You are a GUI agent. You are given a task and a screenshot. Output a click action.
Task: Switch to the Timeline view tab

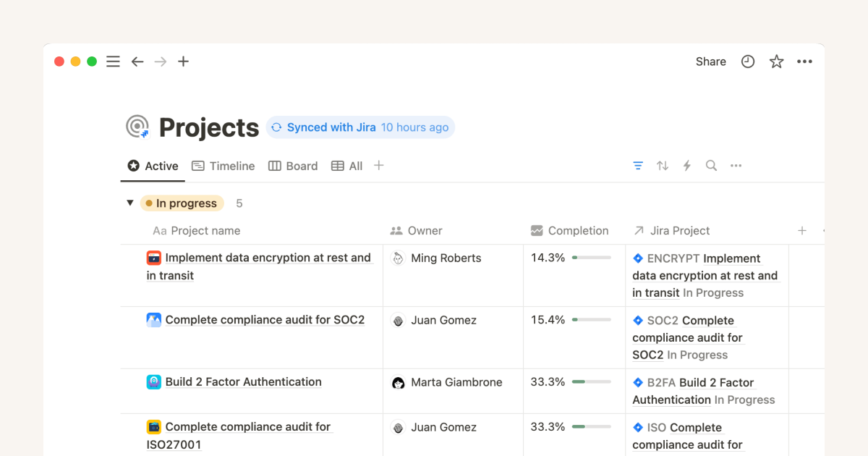pos(223,166)
